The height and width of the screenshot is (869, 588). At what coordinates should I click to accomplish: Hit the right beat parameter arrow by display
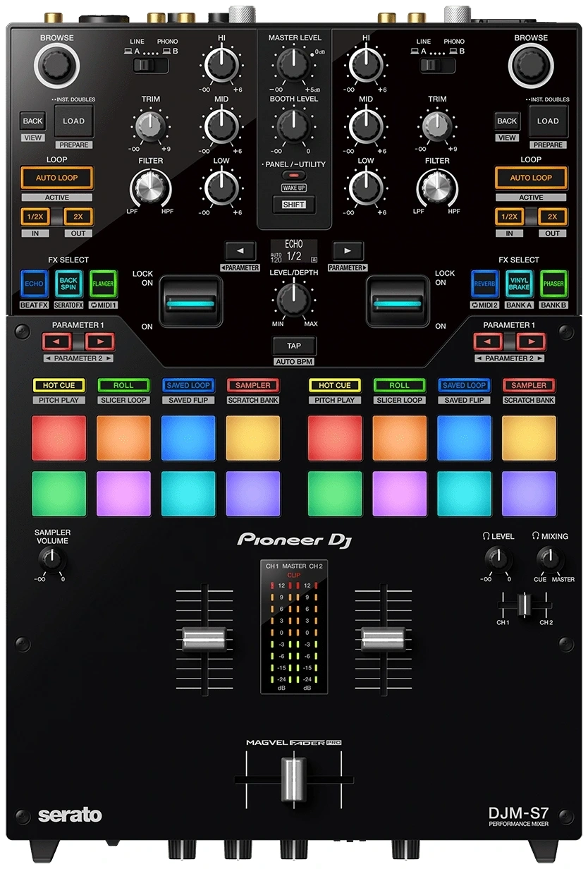[x=348, y=250]
